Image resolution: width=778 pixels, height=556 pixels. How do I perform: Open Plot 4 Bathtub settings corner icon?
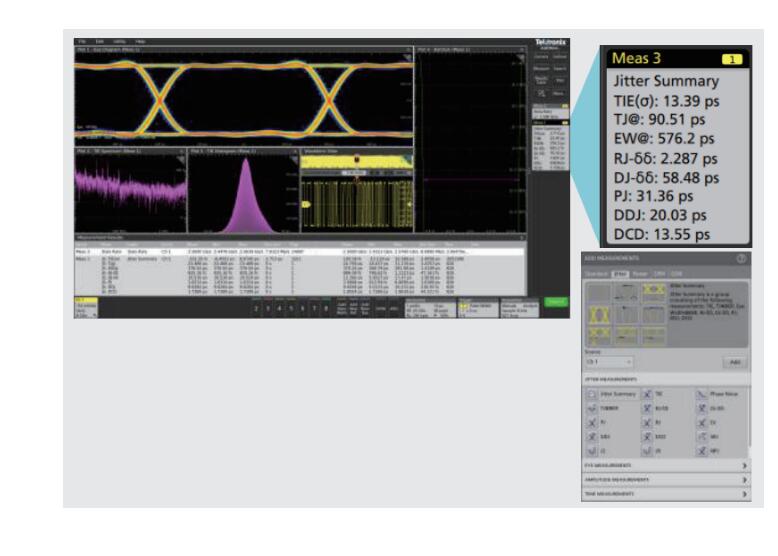(520, 58)
